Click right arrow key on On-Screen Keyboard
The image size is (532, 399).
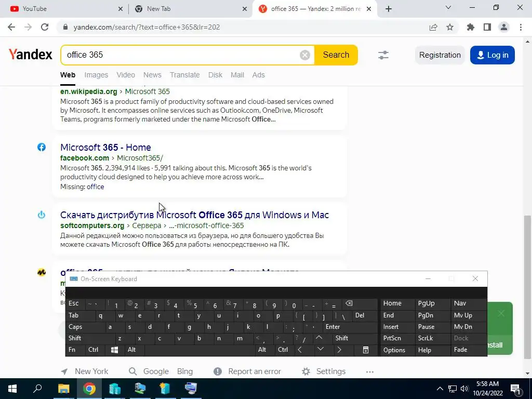pos(339,350)
